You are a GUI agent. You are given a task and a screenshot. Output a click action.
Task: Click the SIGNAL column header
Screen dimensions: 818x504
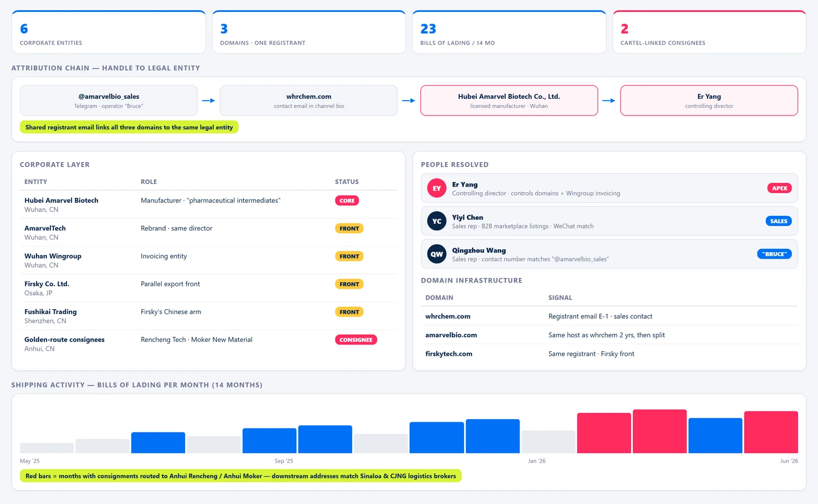pos(560,297)
